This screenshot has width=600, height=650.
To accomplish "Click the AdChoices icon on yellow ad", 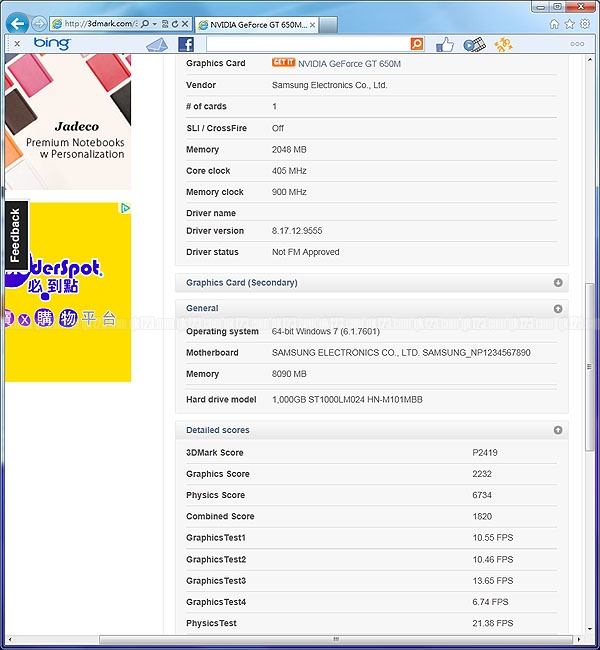I will click(x=126, y=208).
